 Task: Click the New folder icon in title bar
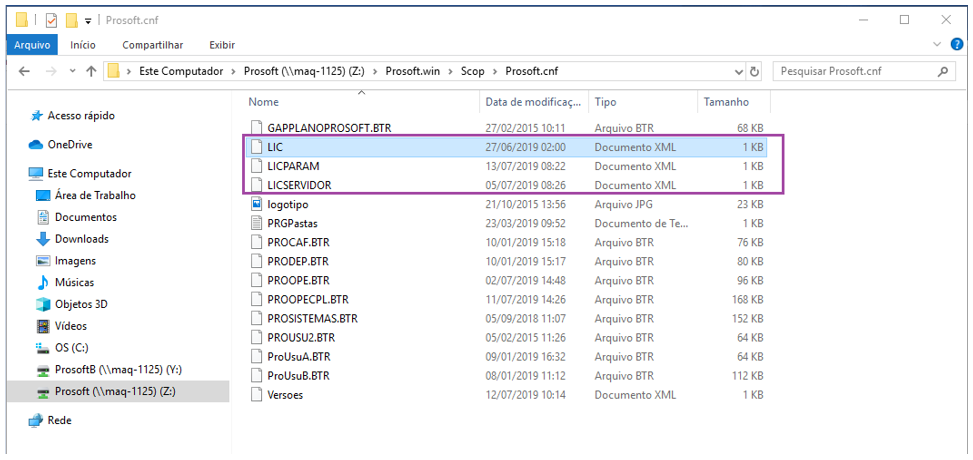pyautogui.click(x=72, y=20)
